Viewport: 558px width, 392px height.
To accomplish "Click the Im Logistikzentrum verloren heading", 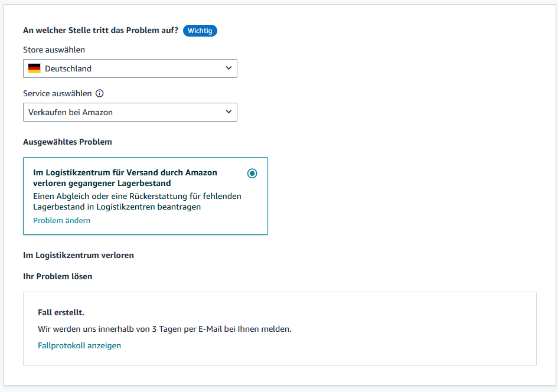I will 79,256.
